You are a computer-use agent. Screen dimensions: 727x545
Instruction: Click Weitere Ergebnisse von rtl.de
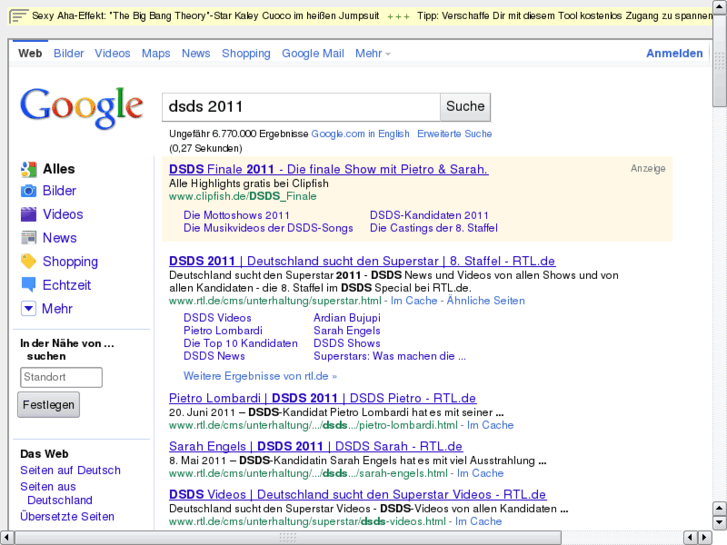coord(260,376)
